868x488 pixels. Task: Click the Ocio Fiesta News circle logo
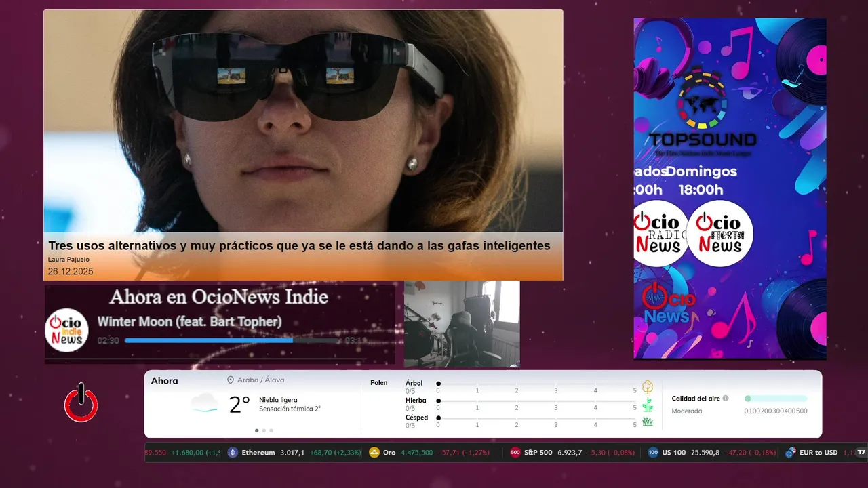719,234
